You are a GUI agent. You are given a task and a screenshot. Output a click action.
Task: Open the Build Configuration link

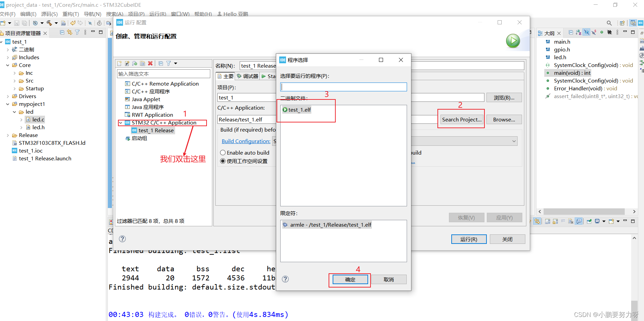click(x=246, y=141)
